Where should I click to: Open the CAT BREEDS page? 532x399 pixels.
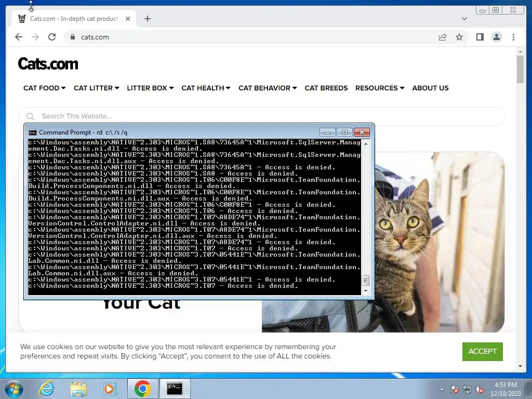pos(326,88)
